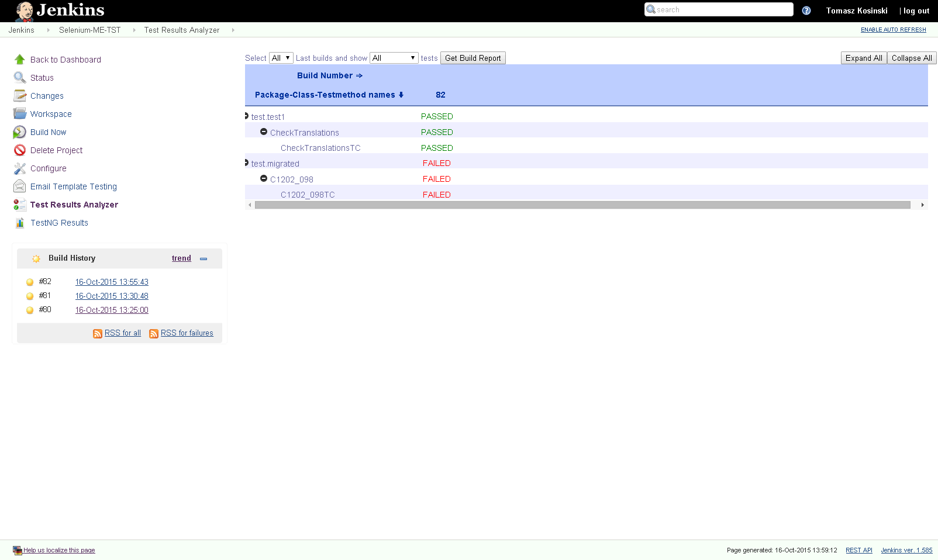Click the Delete Project icon

click(20, 150)
